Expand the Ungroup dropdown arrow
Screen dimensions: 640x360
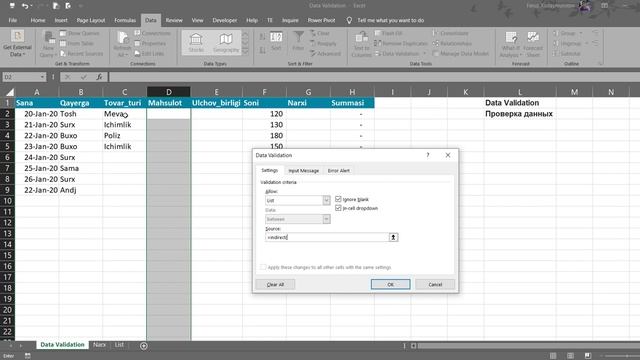pyautogui.click(x=587, y=43)
